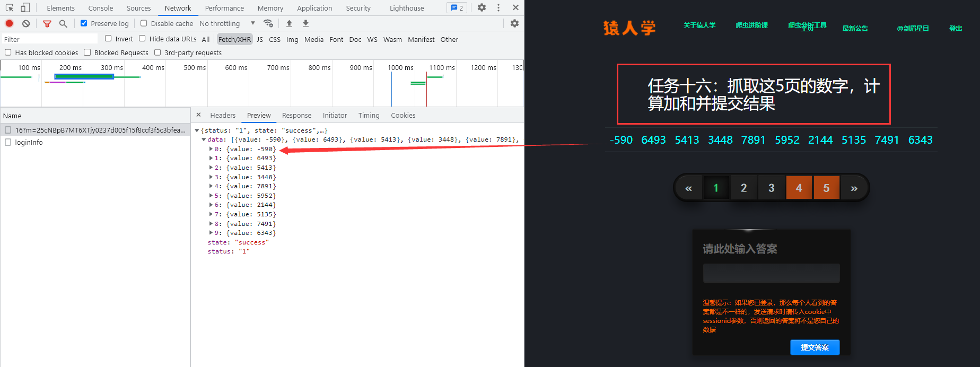
Task: Stop recording network log
Action: click(x=10, y=23)
